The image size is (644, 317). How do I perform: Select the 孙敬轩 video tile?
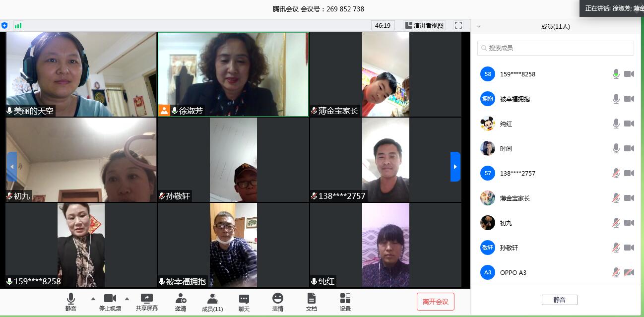pos(233,160)
